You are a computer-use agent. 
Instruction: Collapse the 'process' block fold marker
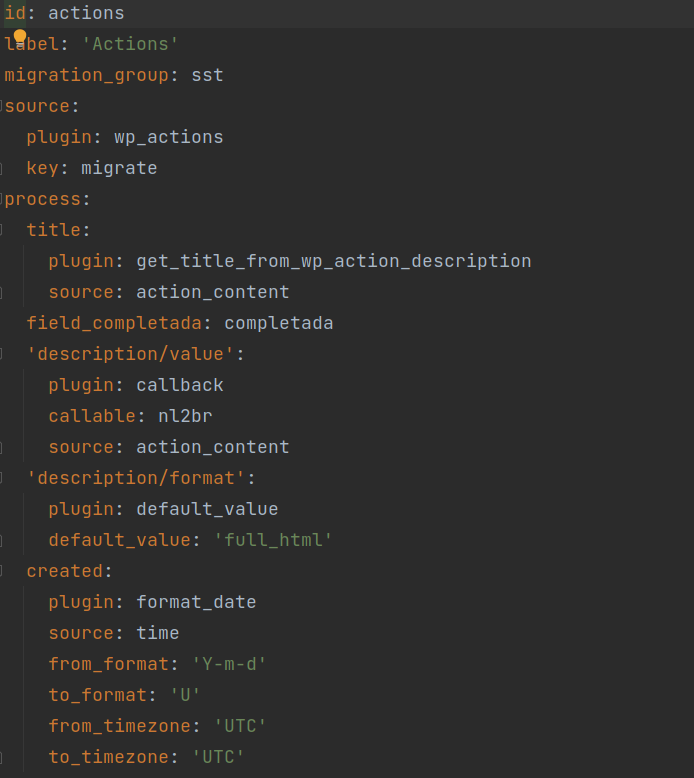coord(2,199)
